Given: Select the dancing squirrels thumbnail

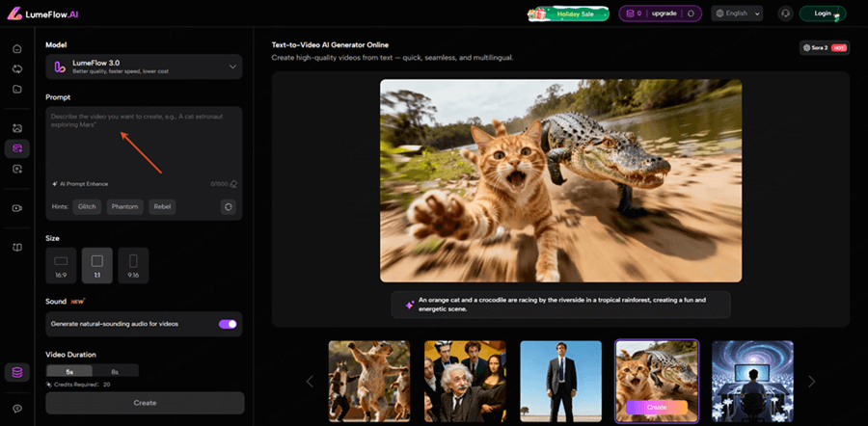Looking at the screenshot, I should (x=369, y=382).
